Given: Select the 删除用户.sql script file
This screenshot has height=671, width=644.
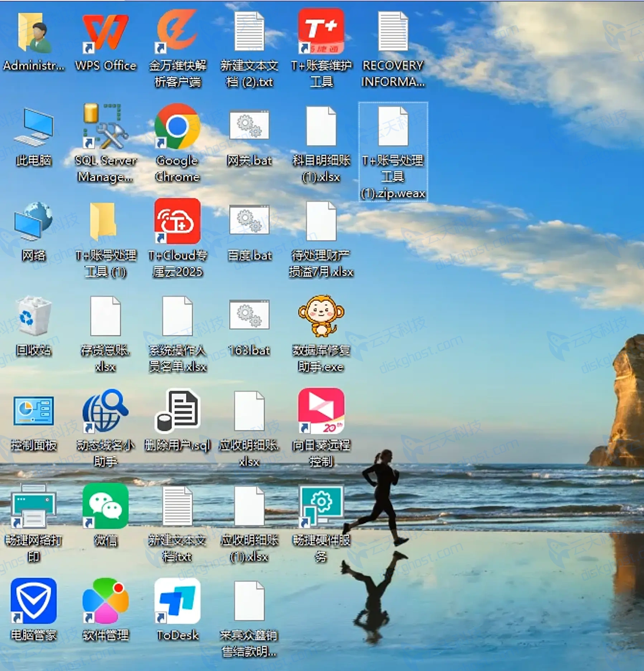Looking at the screenshot, I should [177, 411].
